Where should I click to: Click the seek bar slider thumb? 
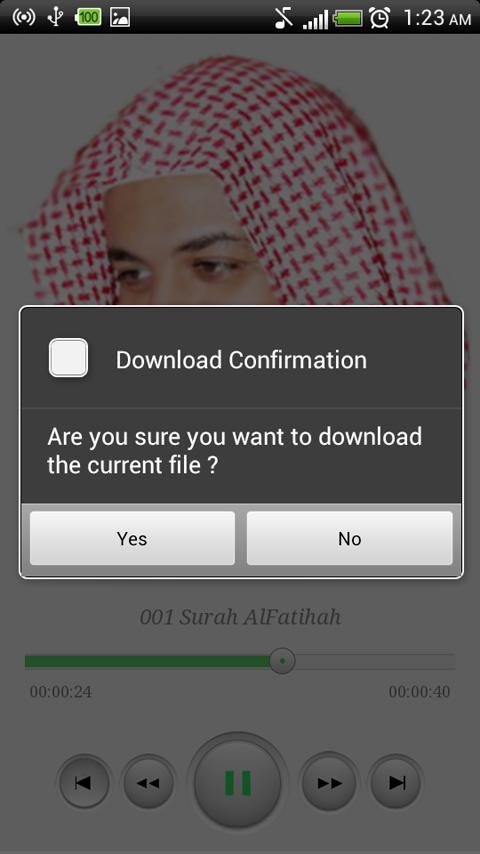point(282,661)
